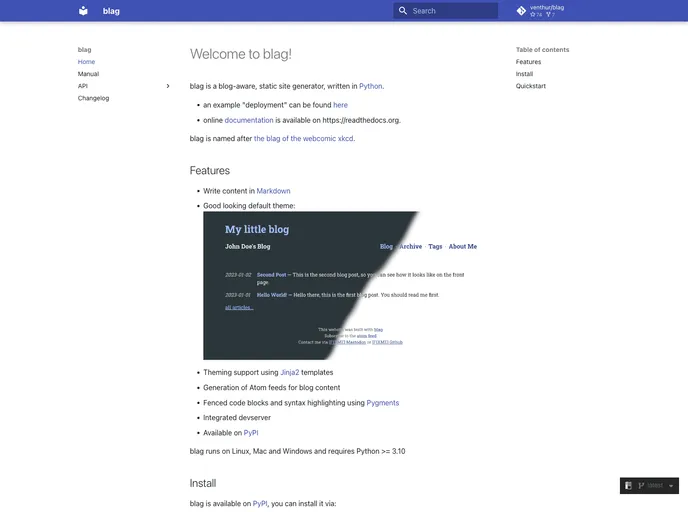Image resolution: width=688 pixels, height=512 pixels.
Task: Select Changelog in the left navigation
Action: pyautogui.click(x=93, y=98)
